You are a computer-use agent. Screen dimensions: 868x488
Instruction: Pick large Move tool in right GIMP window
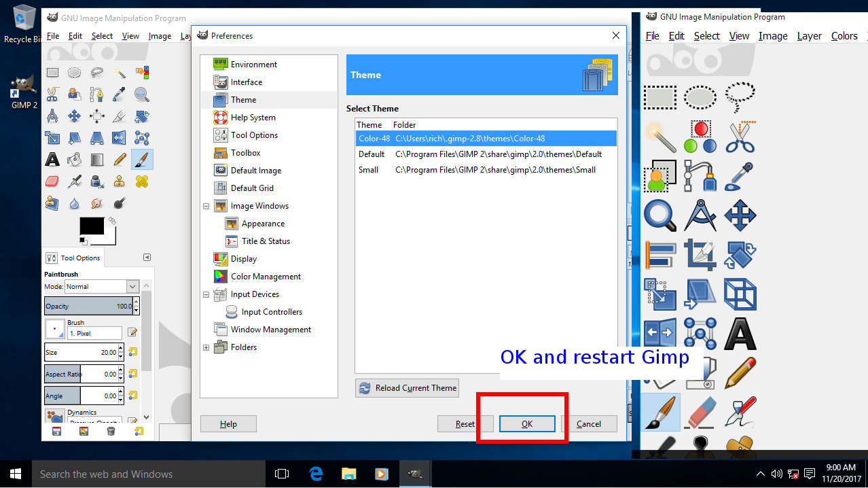pyautogui.click(x=740, y=215)
